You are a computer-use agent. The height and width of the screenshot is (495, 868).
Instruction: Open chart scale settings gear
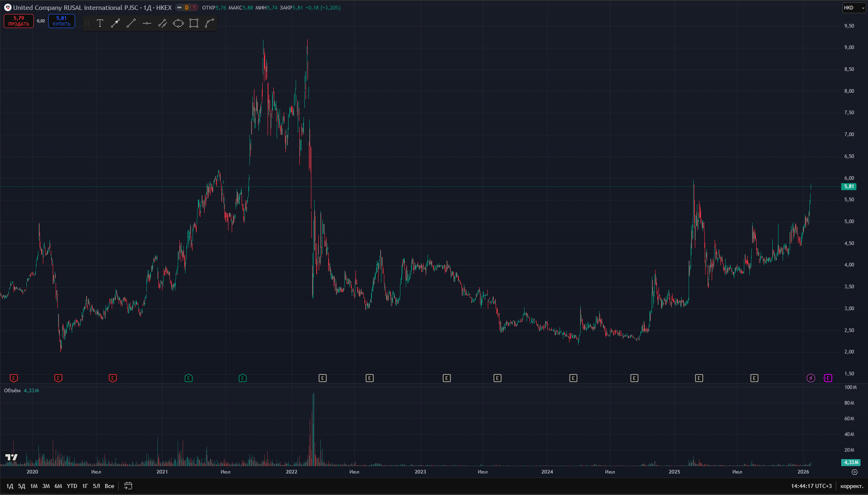(854, 472)
